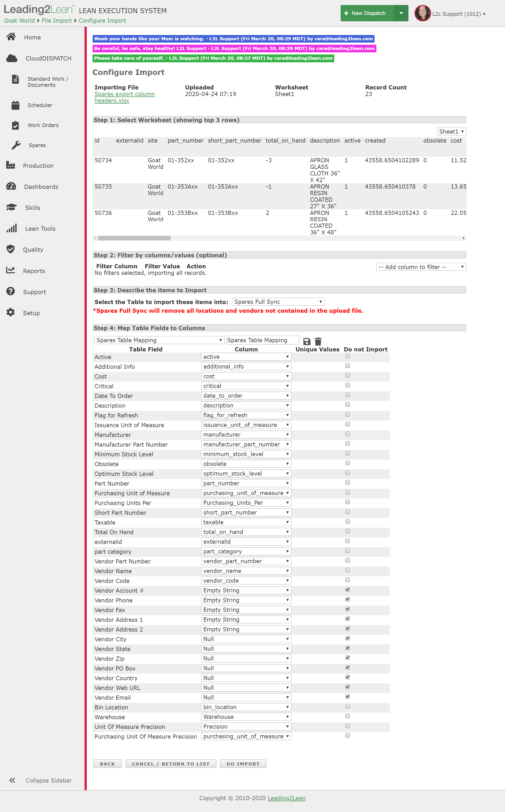Viewport: 505px width, 812px height.
Task: Open the Null dropdown for Vendor Zip
Action: (246, 658)
